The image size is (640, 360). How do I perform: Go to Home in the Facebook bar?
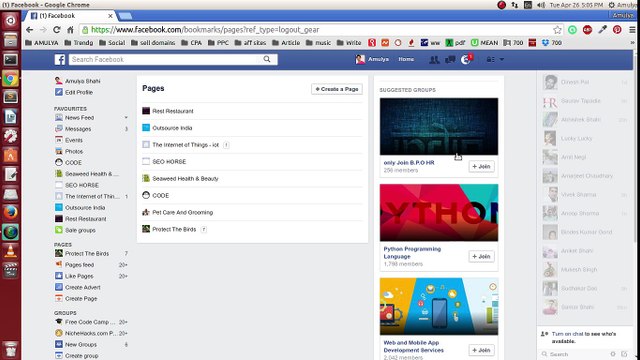tap(406, 60)
